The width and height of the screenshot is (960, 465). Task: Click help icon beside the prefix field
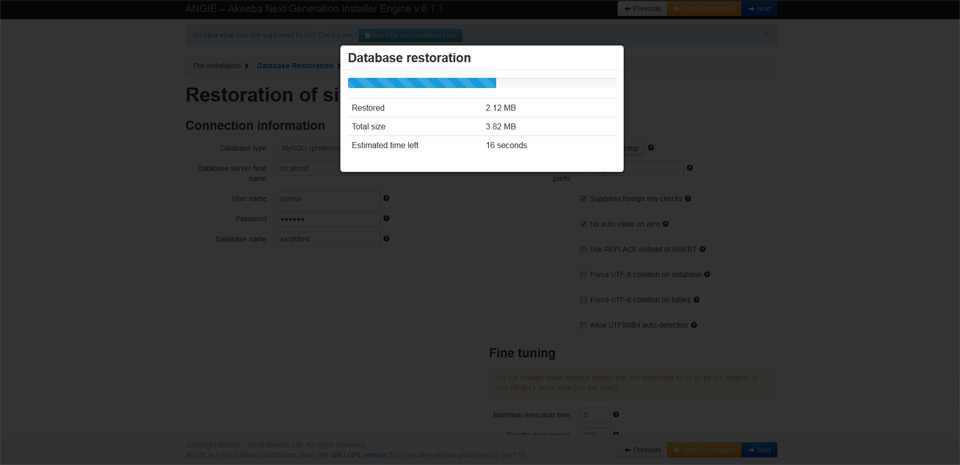[690, 168]
